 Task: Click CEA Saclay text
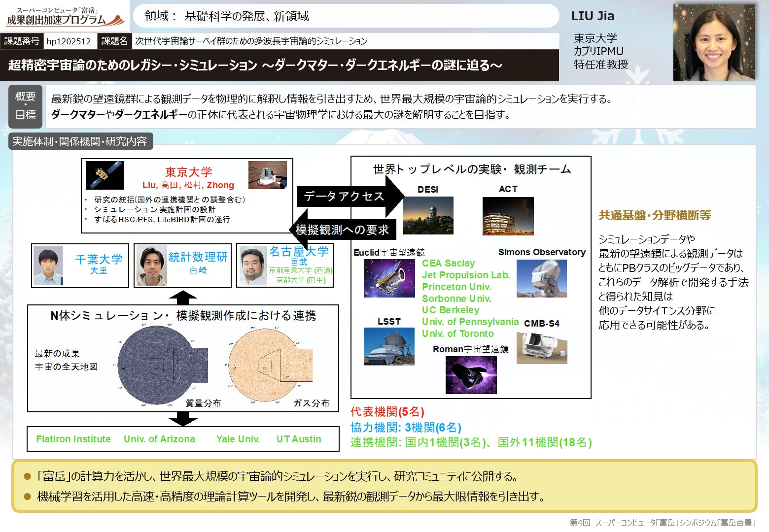[449, 263]
